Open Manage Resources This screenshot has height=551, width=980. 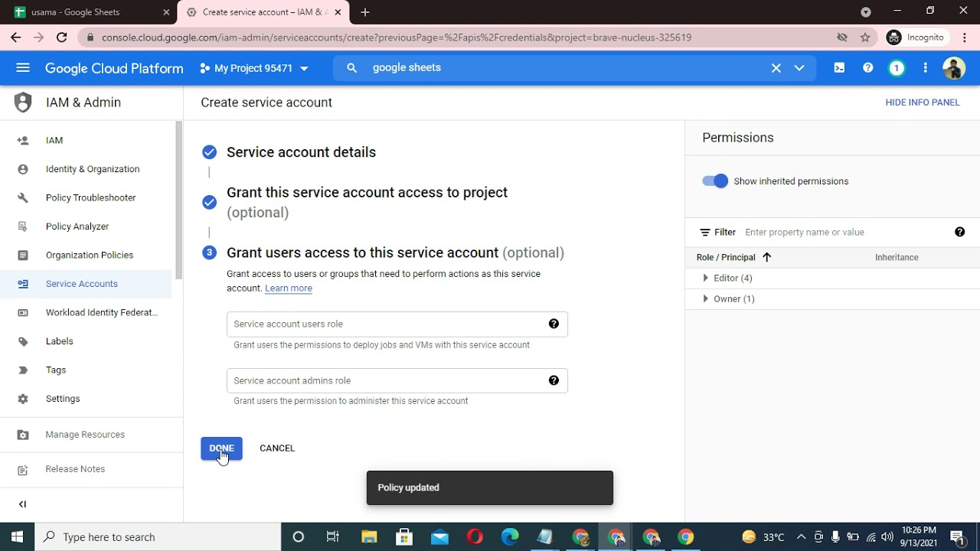[x=86, y=435]
